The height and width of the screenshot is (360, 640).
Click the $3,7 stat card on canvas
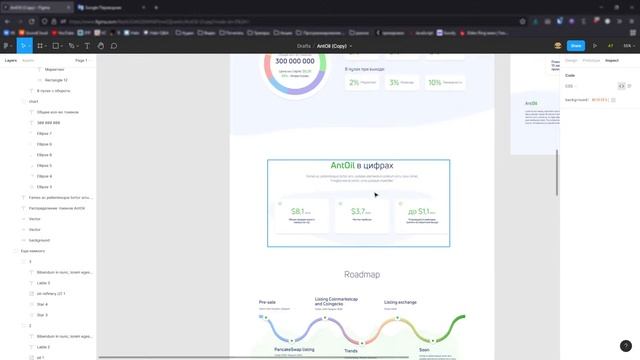coord(362,216)
